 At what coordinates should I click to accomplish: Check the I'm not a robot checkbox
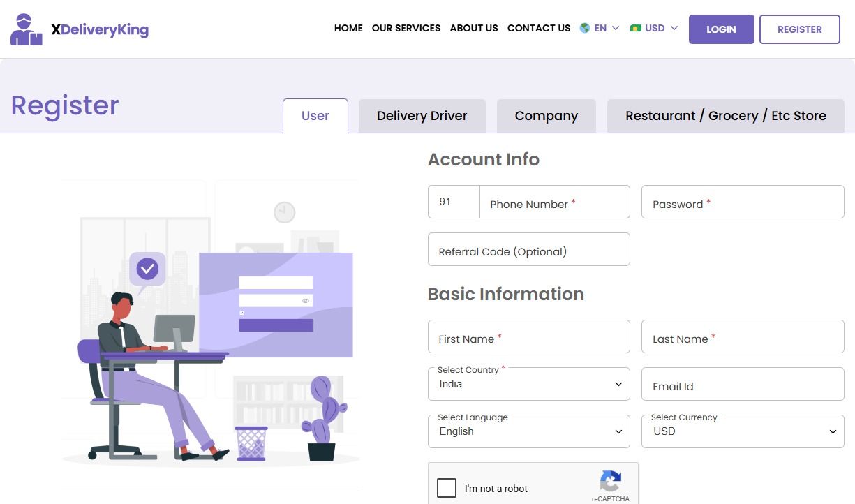(447, 488)
